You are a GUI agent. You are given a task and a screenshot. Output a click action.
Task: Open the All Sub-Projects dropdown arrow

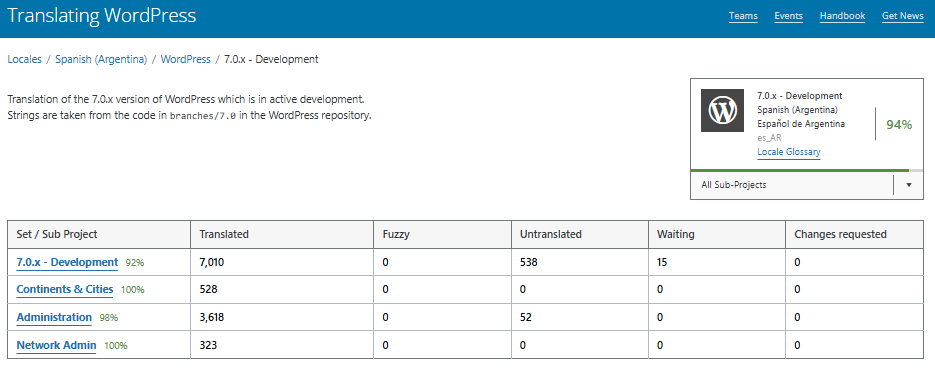909,185
